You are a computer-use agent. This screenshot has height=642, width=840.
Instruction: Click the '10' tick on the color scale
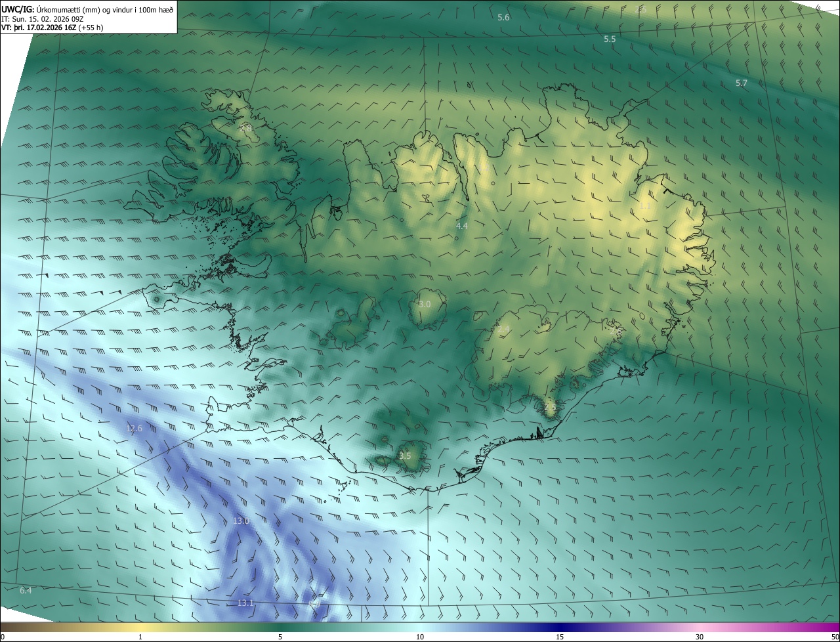420,637
